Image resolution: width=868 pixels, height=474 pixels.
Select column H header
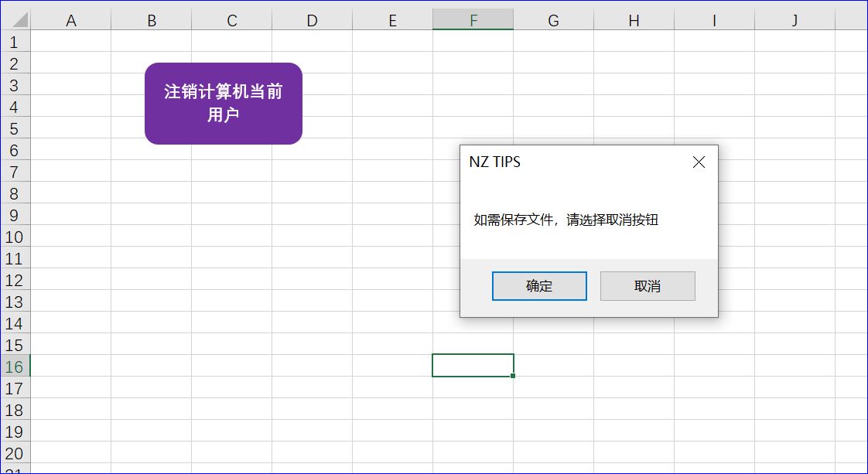click(x=634, y=20)
